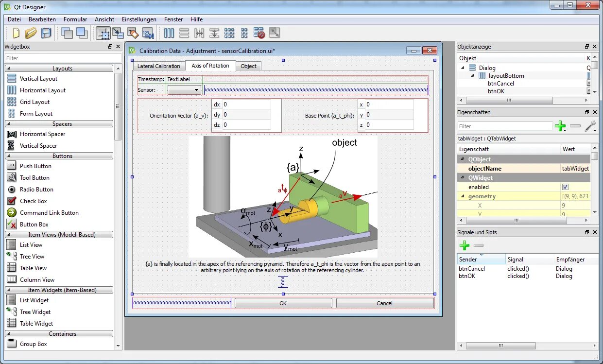Select objectName property row
Image resolution: width=603 pixels, height=364 pixels.
tap(524, 169)
